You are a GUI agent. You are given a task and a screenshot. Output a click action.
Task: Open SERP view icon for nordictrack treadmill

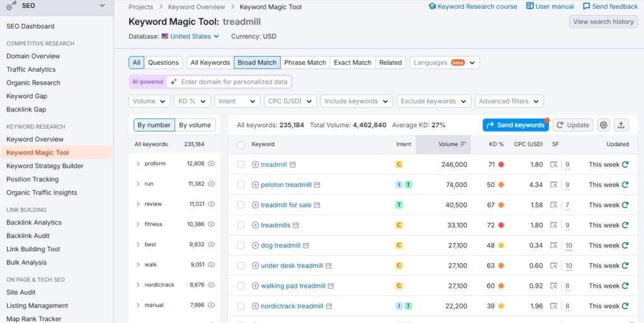click(x=328, y=306)
